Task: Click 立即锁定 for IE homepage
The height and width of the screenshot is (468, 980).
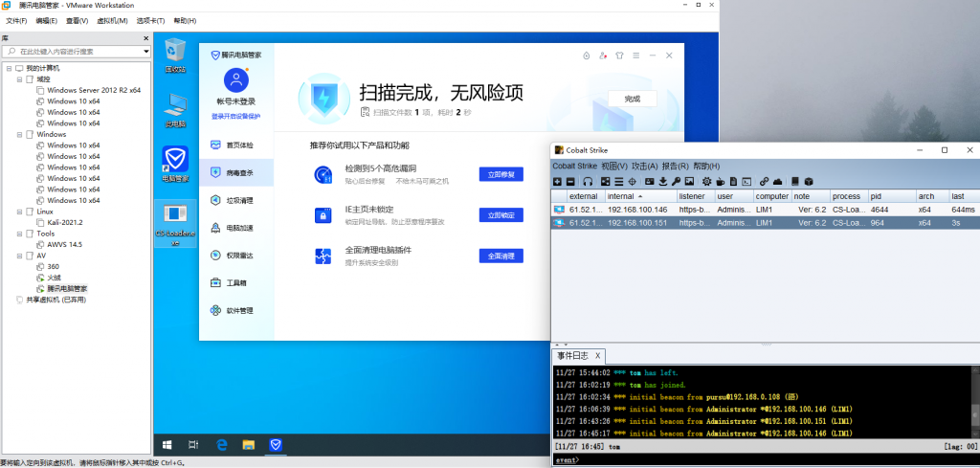Action: point(501,215)
